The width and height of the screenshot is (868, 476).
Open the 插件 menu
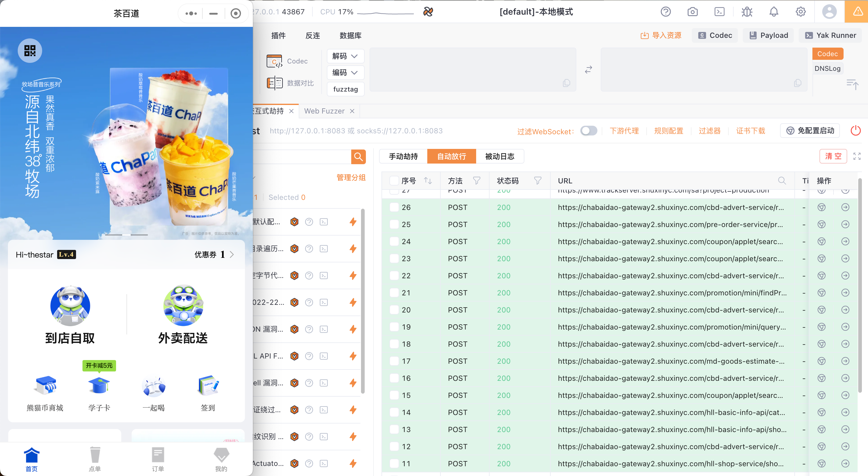278,36
